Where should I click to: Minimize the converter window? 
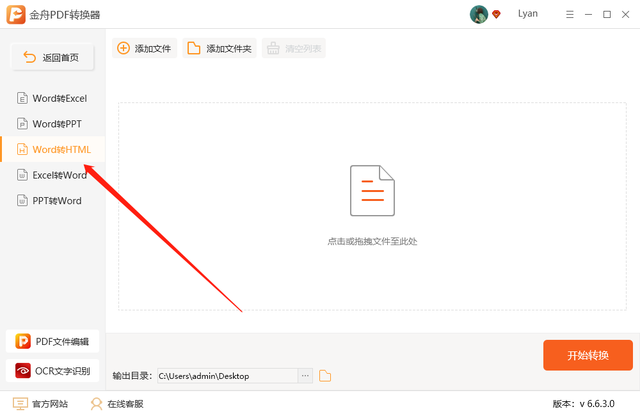click(x=588, y=15)
